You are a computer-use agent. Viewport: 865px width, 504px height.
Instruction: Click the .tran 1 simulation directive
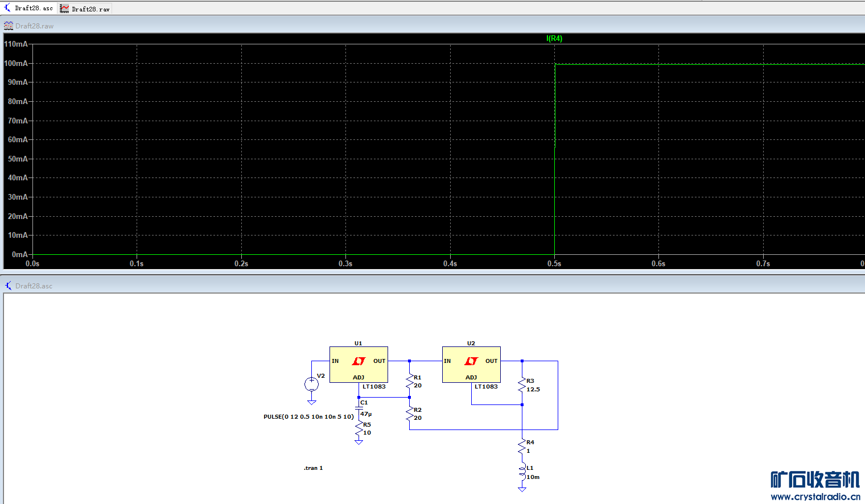point(313,468)
